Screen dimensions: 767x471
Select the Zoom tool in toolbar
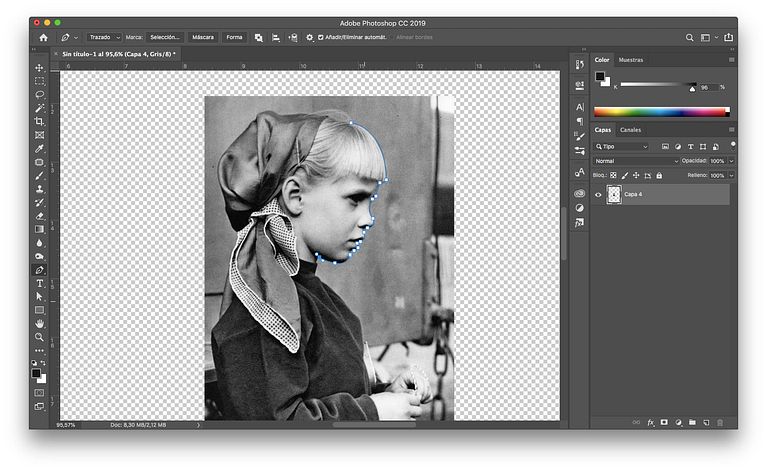[40, 337]
